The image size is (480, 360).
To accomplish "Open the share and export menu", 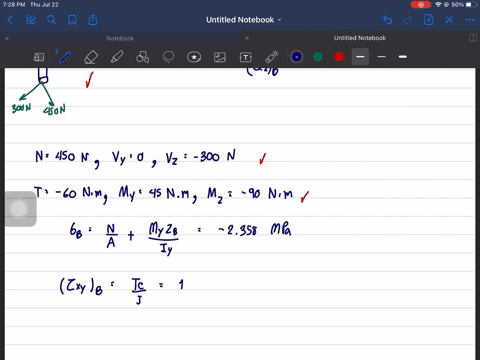I will (x=93, y=20).
